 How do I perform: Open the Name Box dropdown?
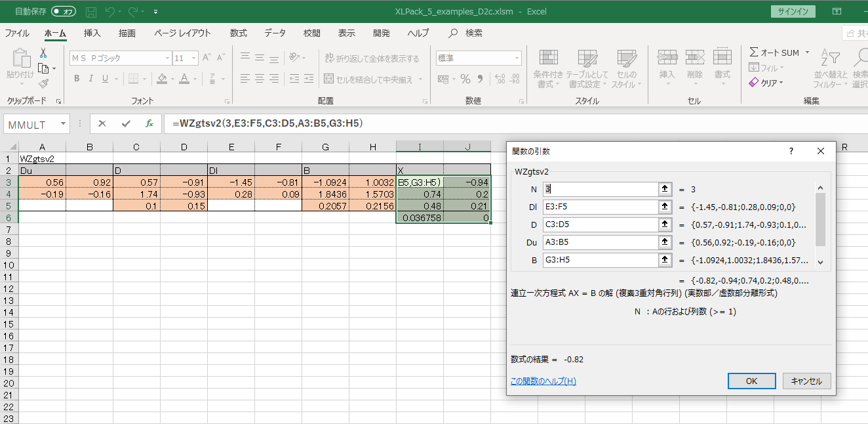(63, 123)
